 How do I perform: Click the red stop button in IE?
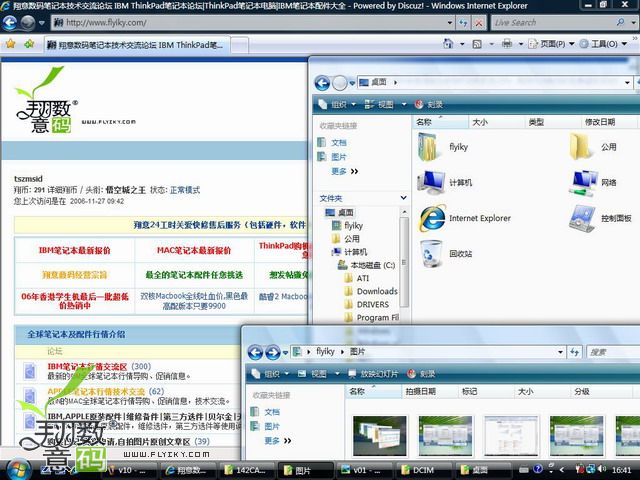pyautogui.click(x=479, y=23)
